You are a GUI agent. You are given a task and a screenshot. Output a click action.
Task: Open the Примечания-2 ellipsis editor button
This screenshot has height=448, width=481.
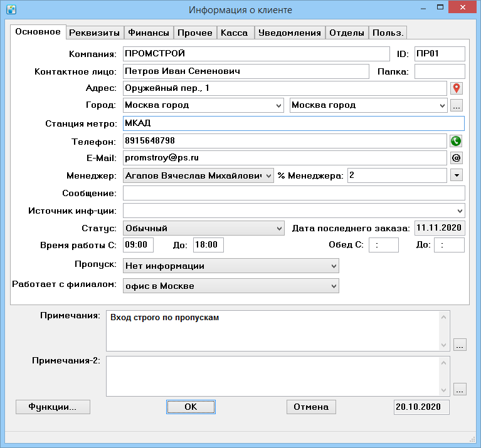[x=460, y=389]
